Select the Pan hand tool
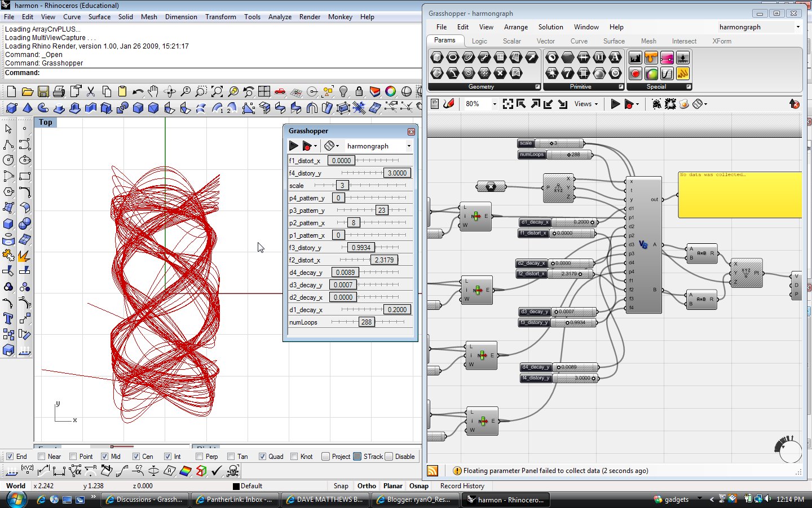812x508 pixels. point(153,91)
